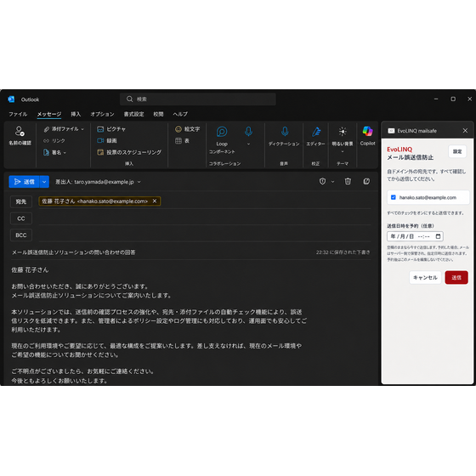Open the ファイル menu
The width and height of the screenshot is (476, 476).
(x=18, y=114)
